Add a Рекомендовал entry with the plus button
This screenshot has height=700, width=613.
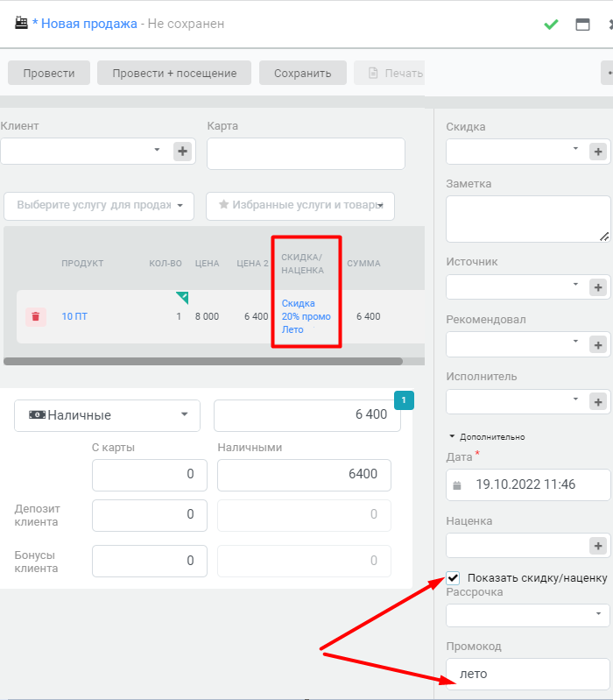[x=598, y=344]
